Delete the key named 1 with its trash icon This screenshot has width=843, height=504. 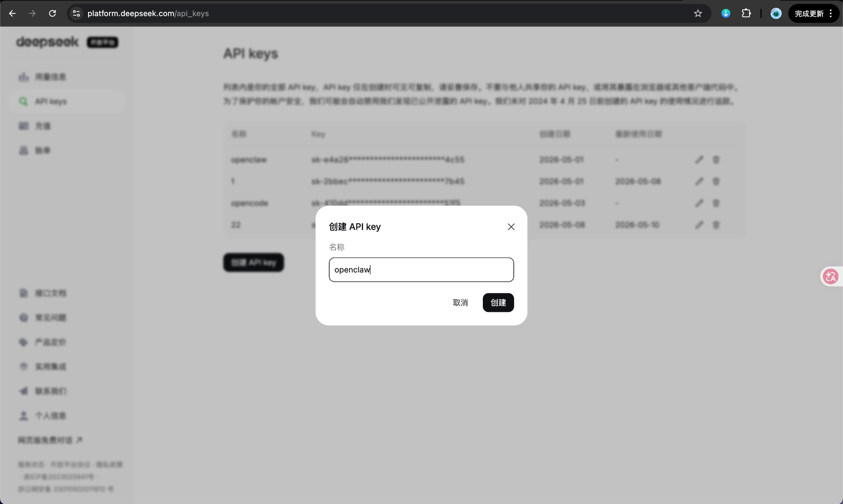click(x=716, y=181)
